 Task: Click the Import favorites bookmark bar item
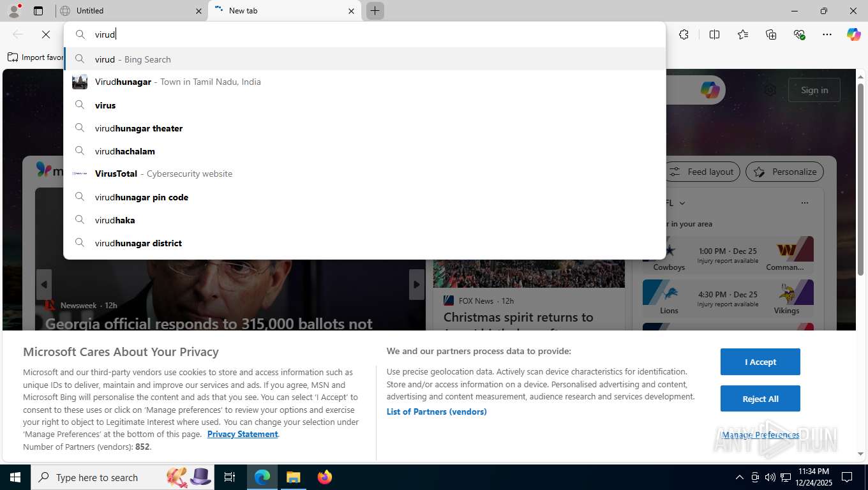35,57
